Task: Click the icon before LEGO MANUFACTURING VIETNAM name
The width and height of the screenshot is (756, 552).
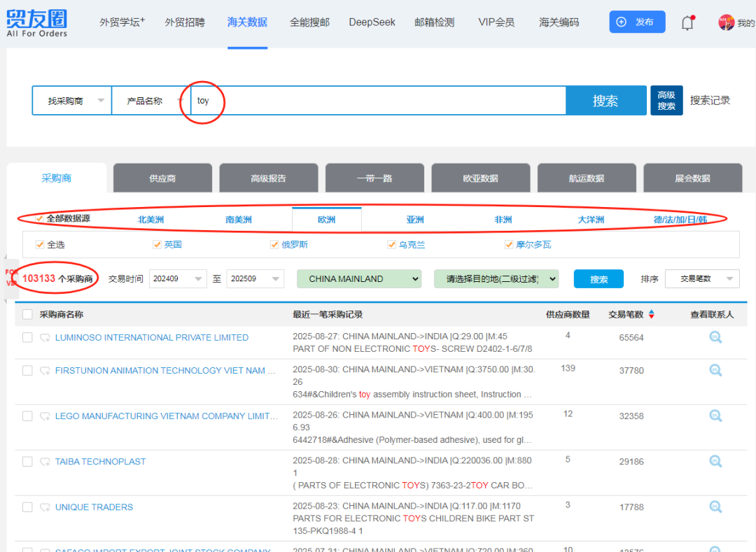Action: point(45,416)
